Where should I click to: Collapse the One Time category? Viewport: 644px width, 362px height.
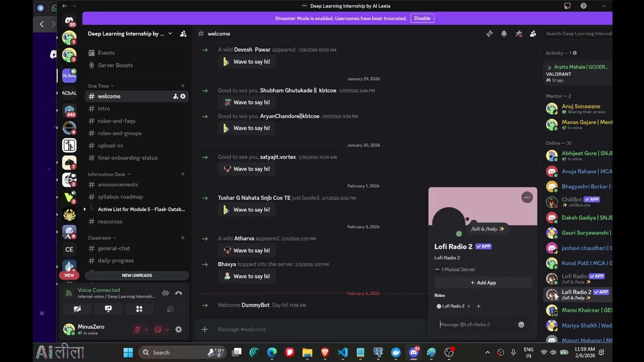101,86
